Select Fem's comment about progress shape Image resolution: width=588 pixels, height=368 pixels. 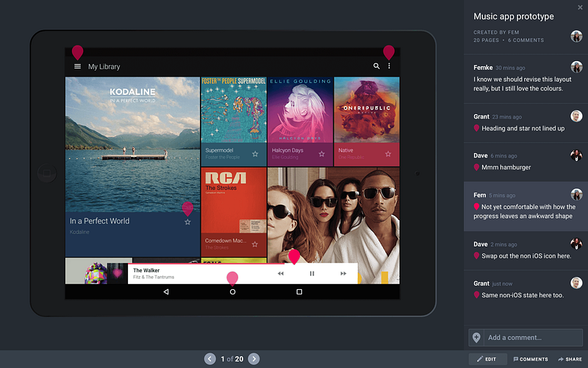pyautogui.click(x=526, y=207)
